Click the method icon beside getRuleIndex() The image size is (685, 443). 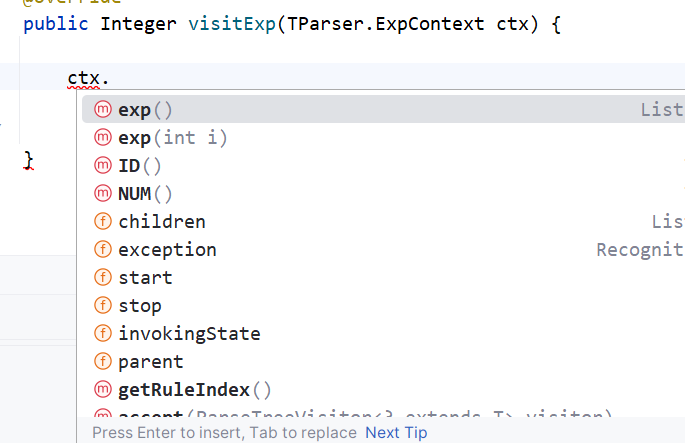pyautogui.click(x=103, y=389)
